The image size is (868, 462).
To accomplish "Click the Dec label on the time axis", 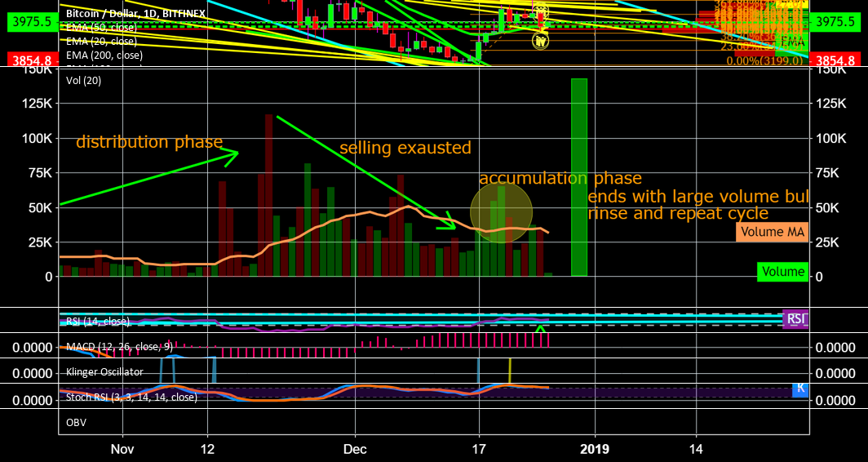I will [x=354, y=447].
